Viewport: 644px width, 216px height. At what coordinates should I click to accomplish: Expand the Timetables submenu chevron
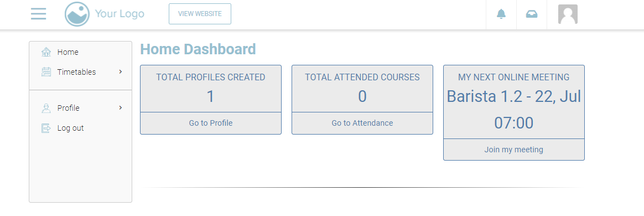pyautogui.click(x=121, y=71)
